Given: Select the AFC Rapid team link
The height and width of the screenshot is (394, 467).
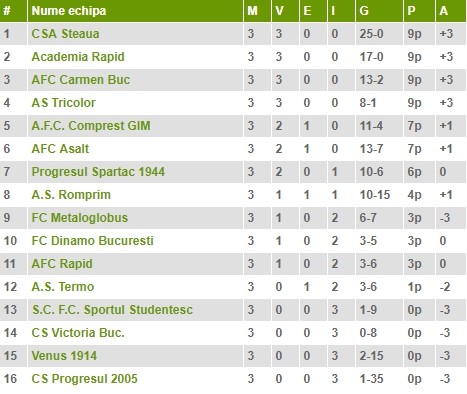Looking at the screenshot, I should tap(62, 264).
